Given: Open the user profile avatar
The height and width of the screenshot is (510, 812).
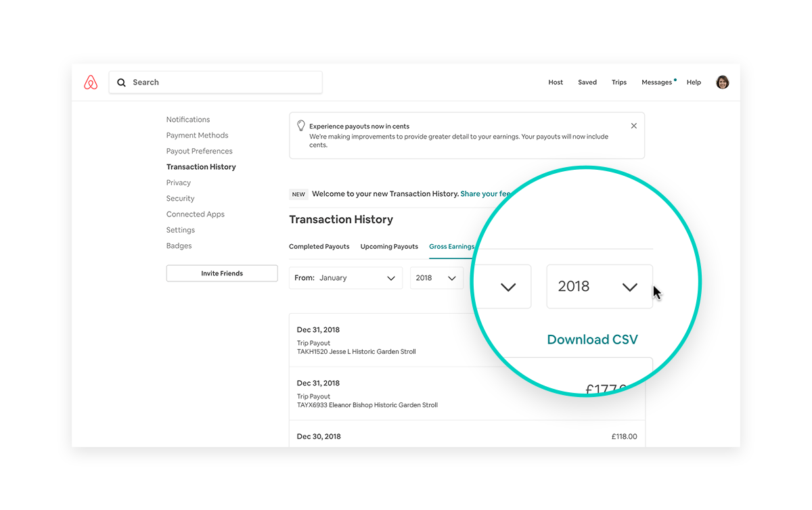Looking at the screenshot, I should pyautogui.click(x=722, y=83).
